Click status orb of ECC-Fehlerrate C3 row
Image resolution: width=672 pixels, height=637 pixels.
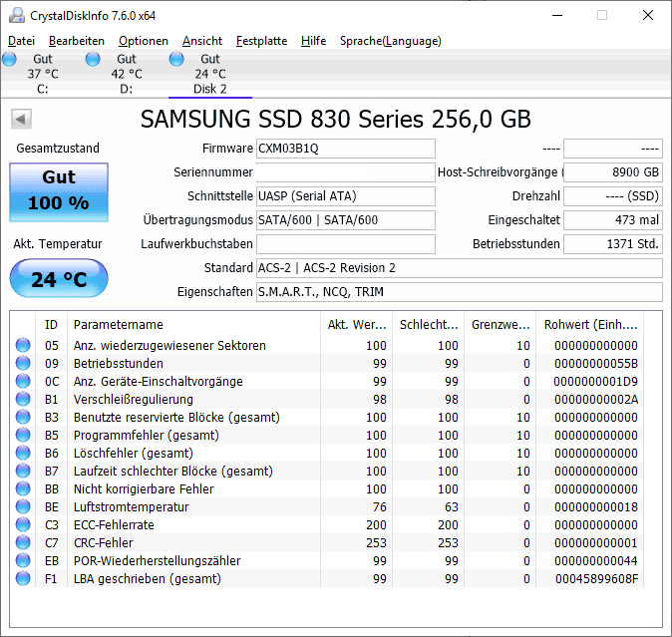[23, 524]
